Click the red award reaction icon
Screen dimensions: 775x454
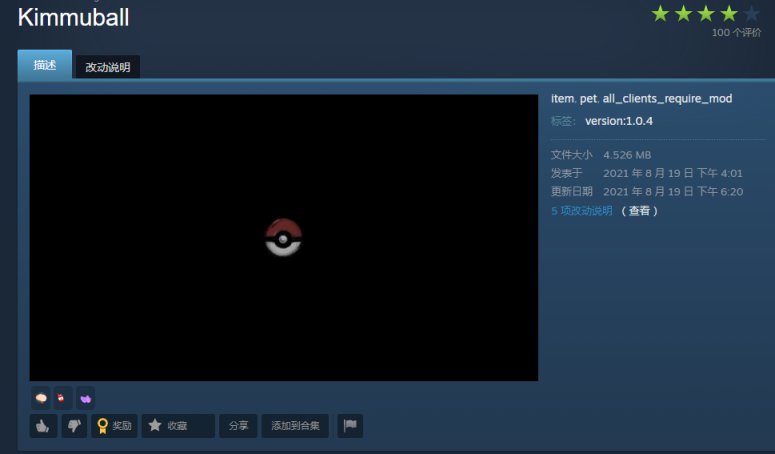(61, 398)
